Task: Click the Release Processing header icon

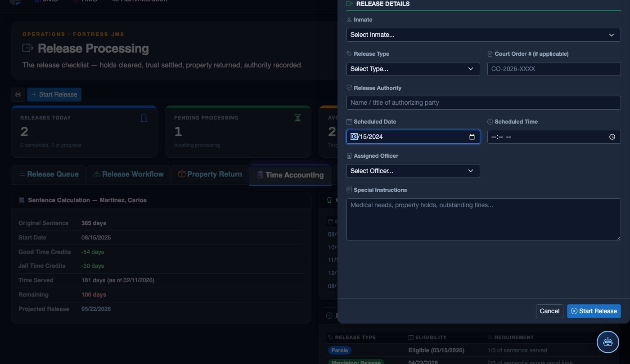Action: click(28, 48)
